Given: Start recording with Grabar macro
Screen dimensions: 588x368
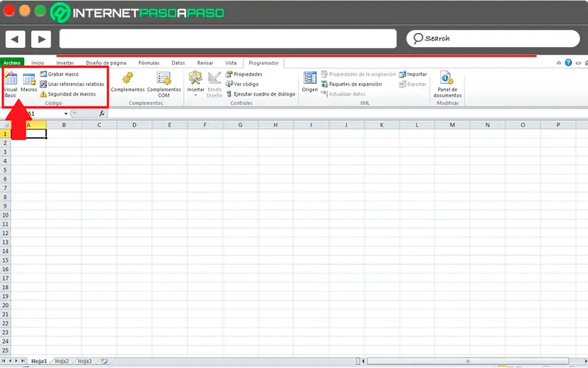Looking at the screenshot, I should click(x=60, y=74).
